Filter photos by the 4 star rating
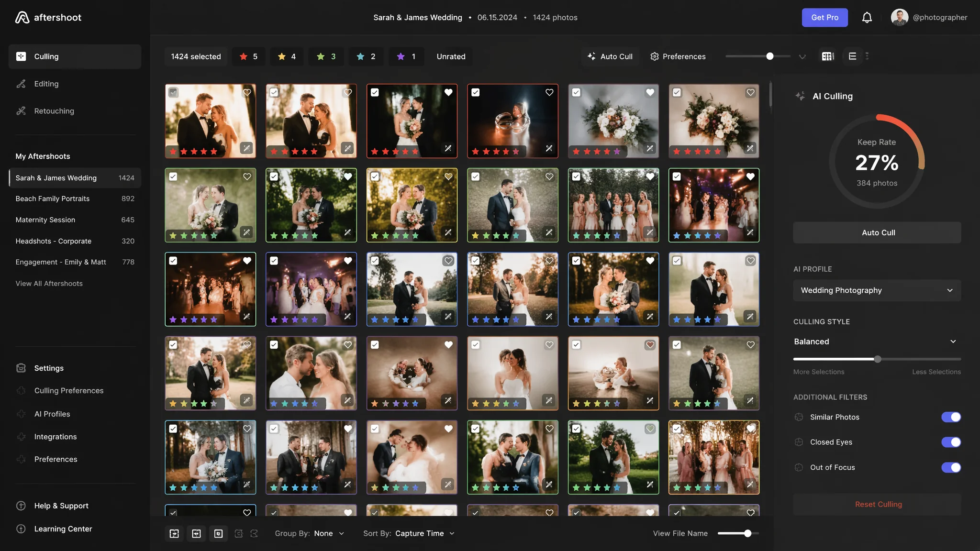Image resolution: width=980 pixels, height=551 pixels. [287, 56]
